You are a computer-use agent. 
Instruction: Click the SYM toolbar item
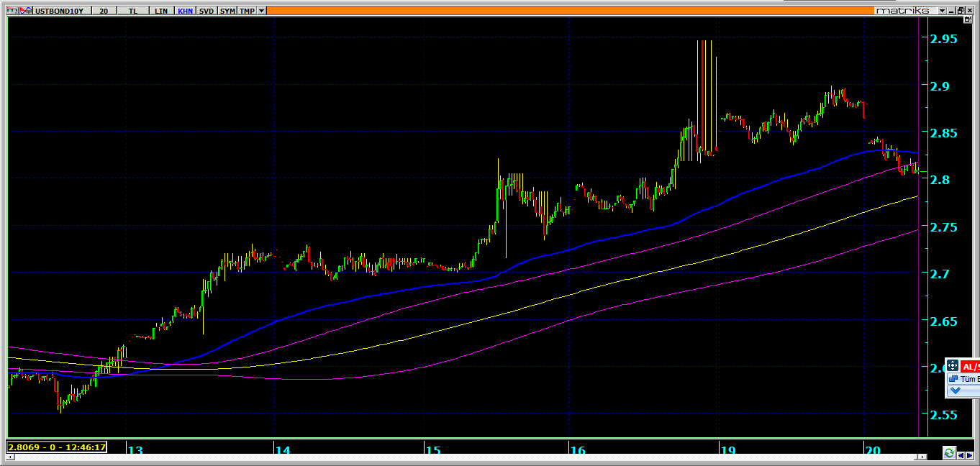coord(227,11)
